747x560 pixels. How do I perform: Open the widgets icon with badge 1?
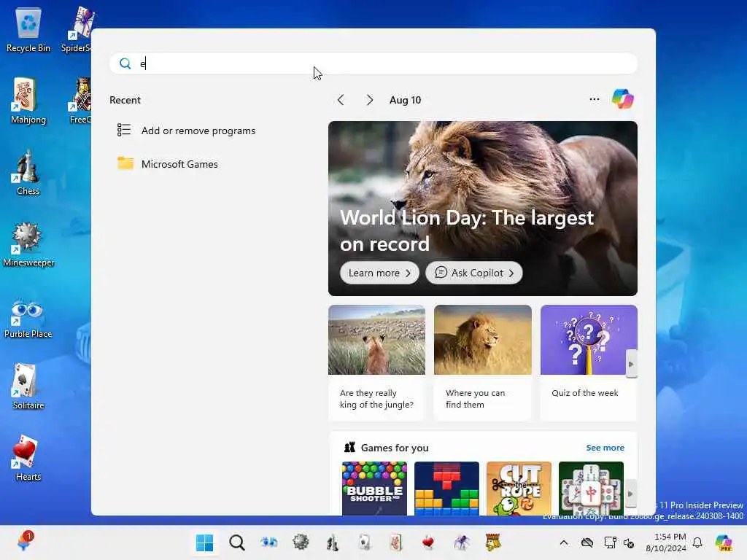[x=24, y=542]
